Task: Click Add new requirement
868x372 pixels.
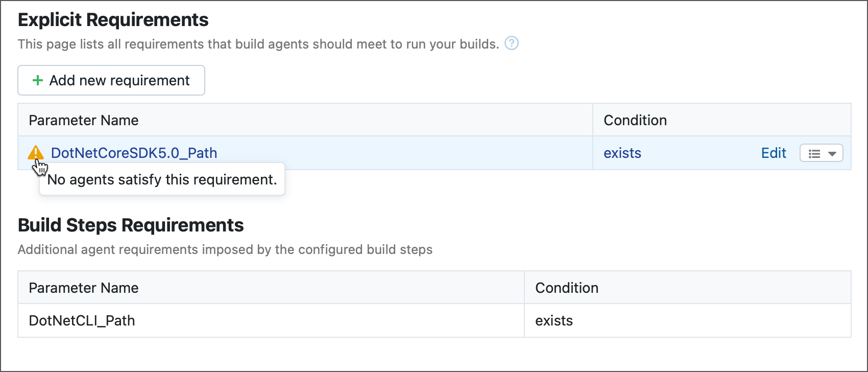Action: [111, 80]
